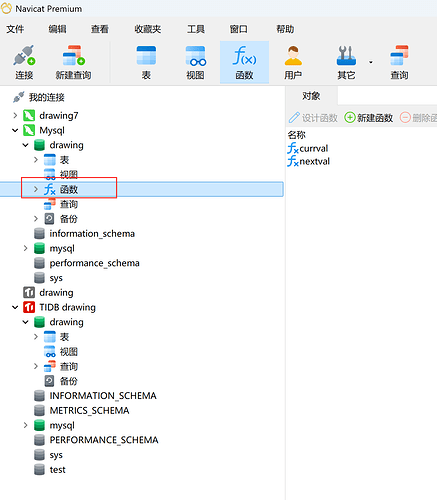Open the 文件 (File) menu
This screenshot has height=500, width=437.
[15, 29]
